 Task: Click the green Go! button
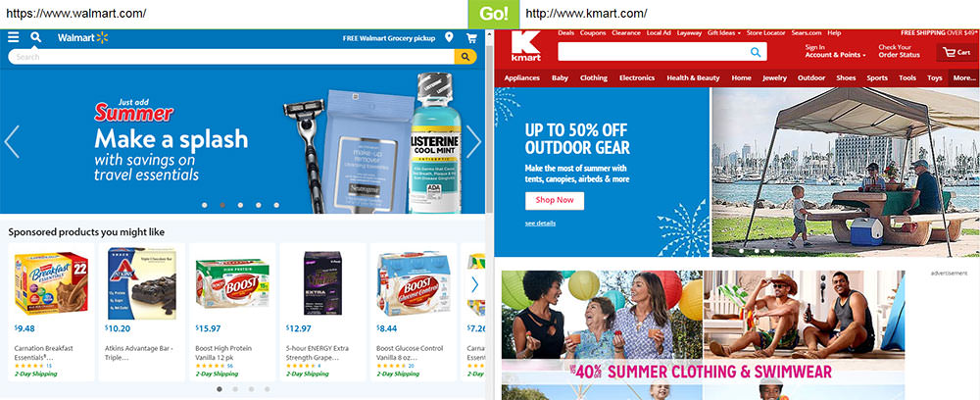[x=494, y=14]
